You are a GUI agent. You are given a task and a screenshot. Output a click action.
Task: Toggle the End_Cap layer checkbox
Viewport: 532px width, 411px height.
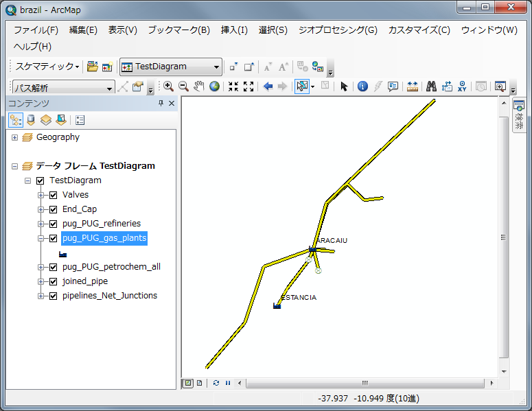53,209
